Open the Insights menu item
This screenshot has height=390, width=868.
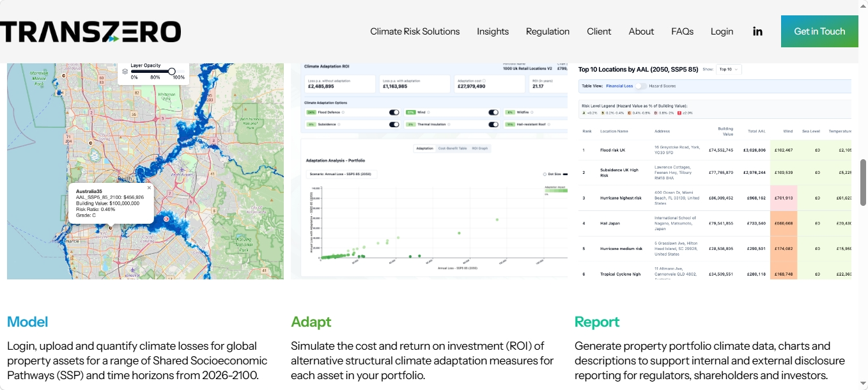[x=493, y=31]
